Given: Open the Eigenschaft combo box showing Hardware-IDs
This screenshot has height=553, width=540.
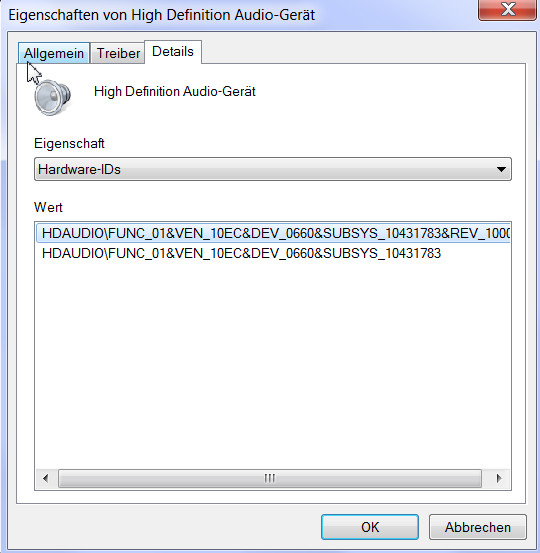Looking at the screenshot, I should (x=273, y=169).
